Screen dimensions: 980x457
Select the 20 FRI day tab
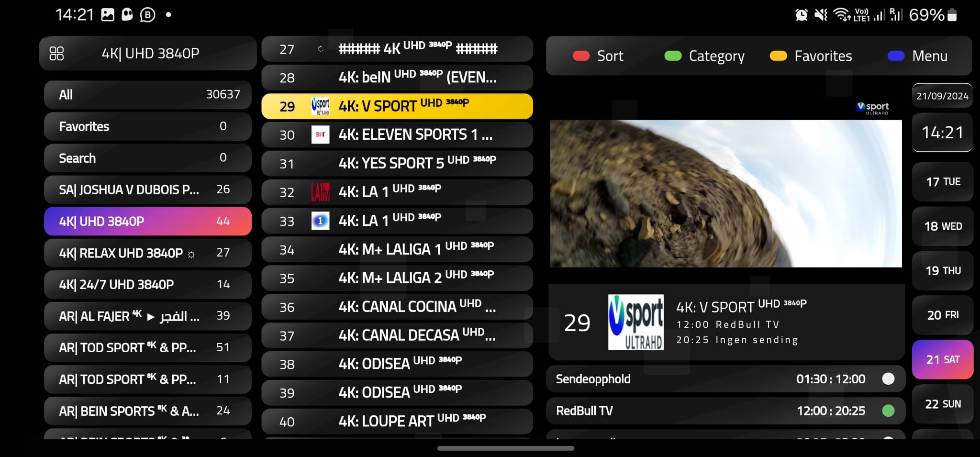[x=942, y=315]
